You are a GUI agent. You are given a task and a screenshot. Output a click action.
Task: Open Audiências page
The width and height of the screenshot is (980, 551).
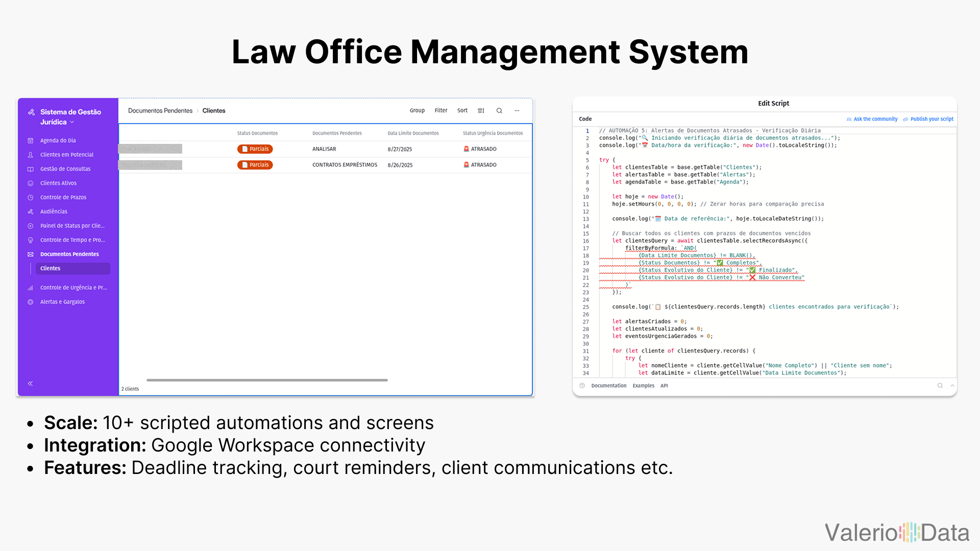pyautogui.click(x=54, y=212)
